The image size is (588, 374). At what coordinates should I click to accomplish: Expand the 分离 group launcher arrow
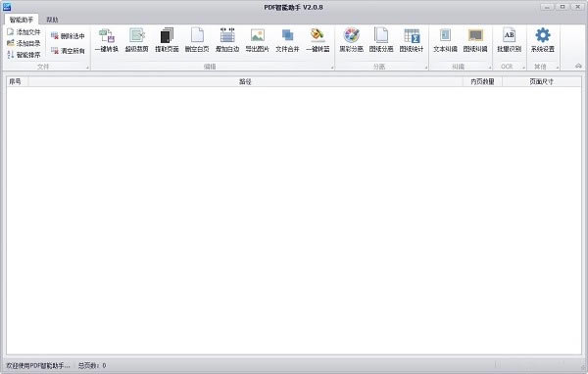pyautogui.click(x=426, y=68)
